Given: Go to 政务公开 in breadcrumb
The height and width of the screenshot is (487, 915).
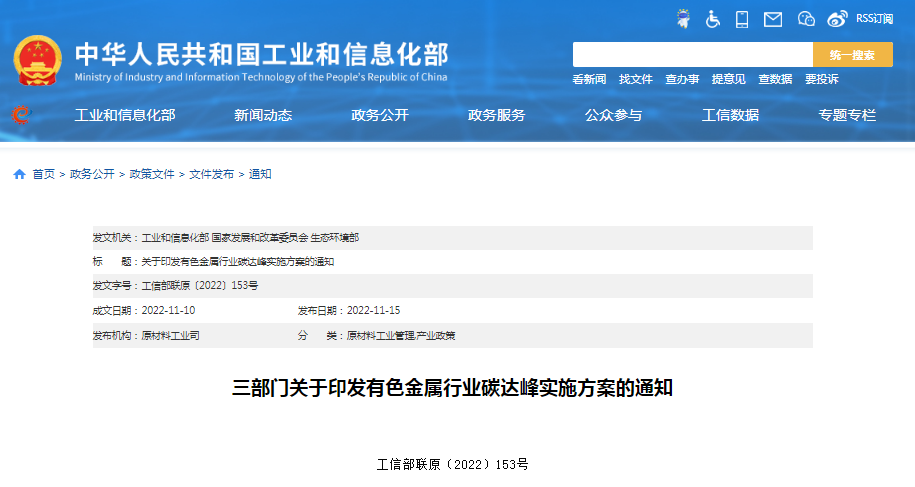Looking at the screenshot, I should [x=92, y=174].
